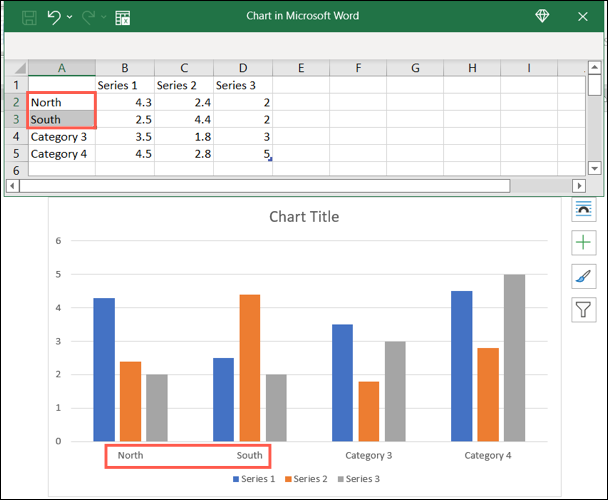Viewport: 608px width, 500px height.
Task: Click the diamond premium icon
Action: pos(542,16)
